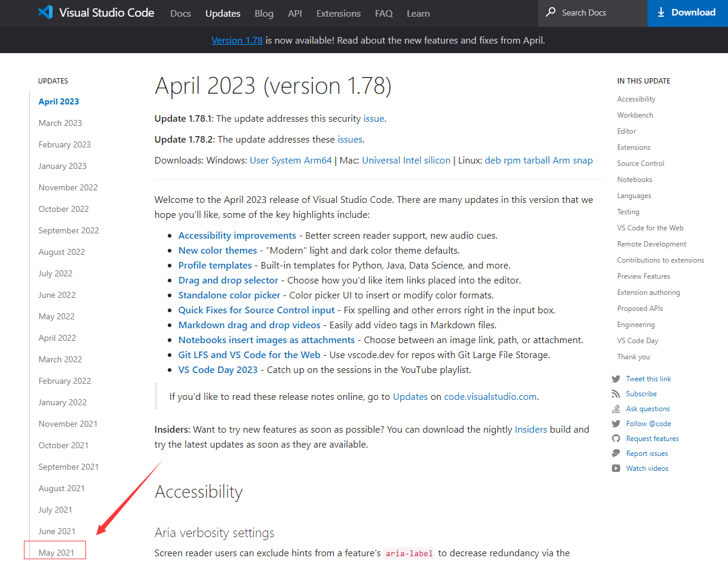Click the blue Download button
728x561 pixels.
tap(687, 13)
